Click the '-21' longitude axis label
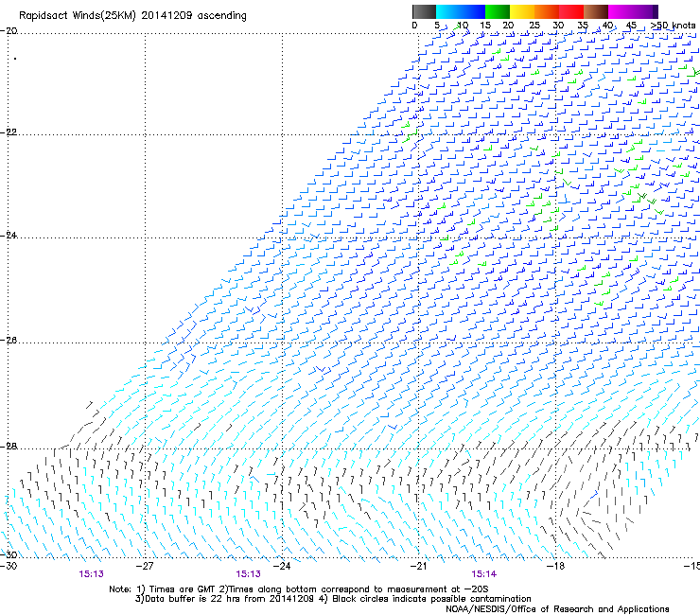 (418, 566)
